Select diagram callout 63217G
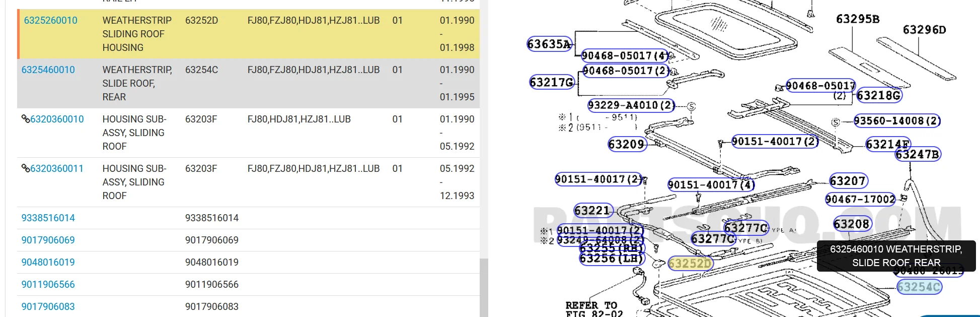 552,82
